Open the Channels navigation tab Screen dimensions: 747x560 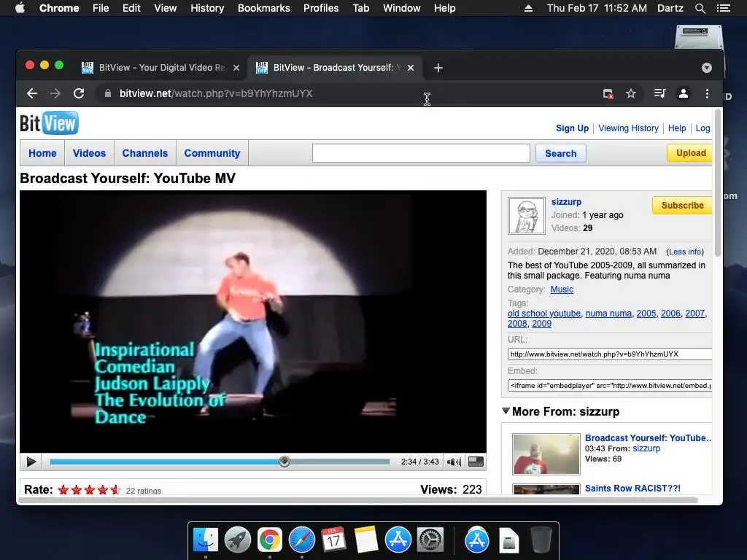tap(145, 153)
